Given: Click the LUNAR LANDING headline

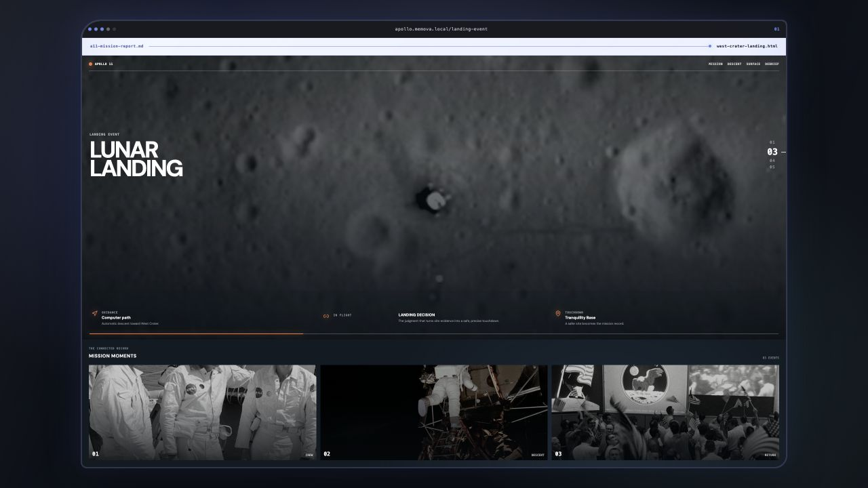Looking at the screenshot, I should pos(136,159).
